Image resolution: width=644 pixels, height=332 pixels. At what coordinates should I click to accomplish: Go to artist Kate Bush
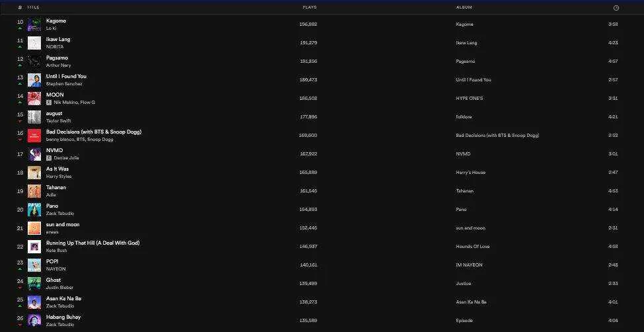click(57, 251)
